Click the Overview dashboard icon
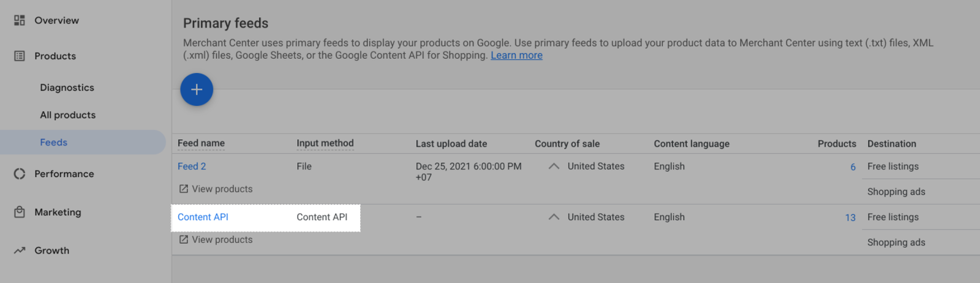Viewport: 980px width, 283px height. [x=20, y=20]
